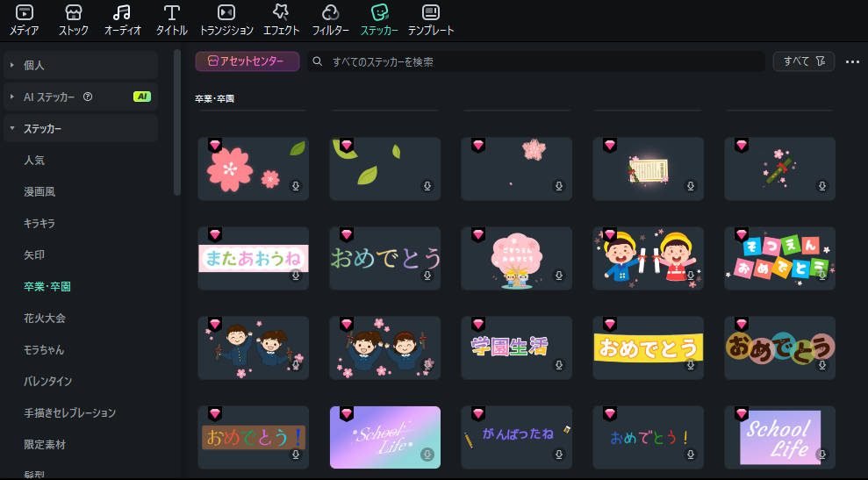
Task: Download the pink cherry blossom sticker
Action: (296, 186)
